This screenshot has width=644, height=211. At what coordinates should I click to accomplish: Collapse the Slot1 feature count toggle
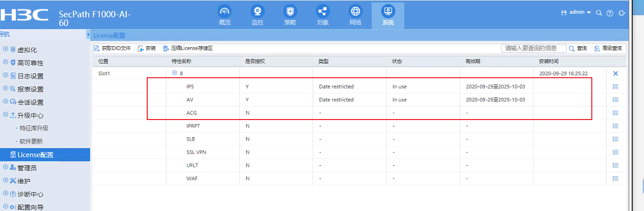[174, 73]
